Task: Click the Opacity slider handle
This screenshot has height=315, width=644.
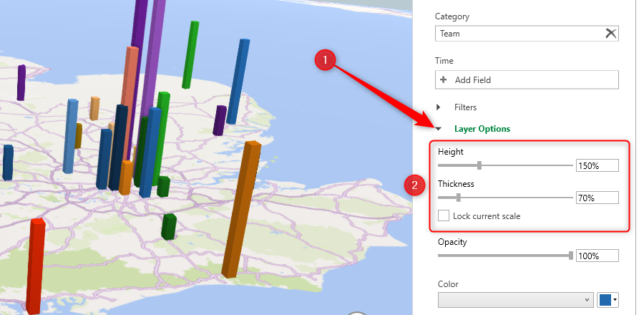Action: coord(570,256)
